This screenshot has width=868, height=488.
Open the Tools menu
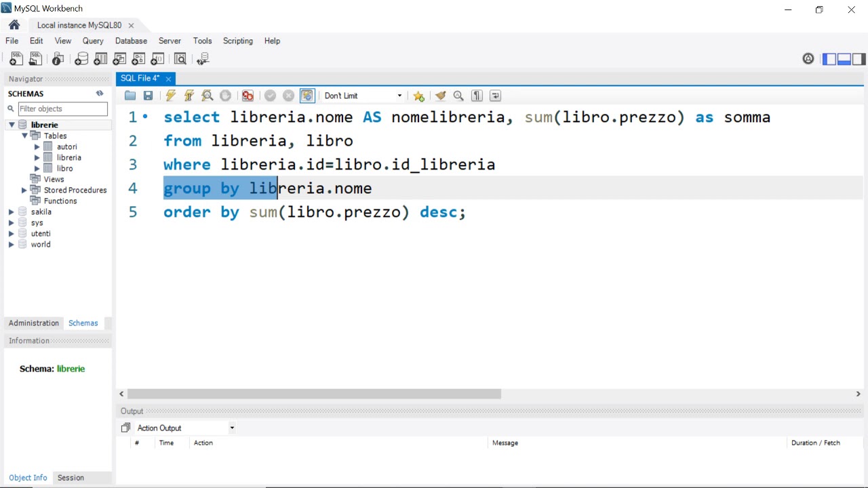click(x=202, y=41)
